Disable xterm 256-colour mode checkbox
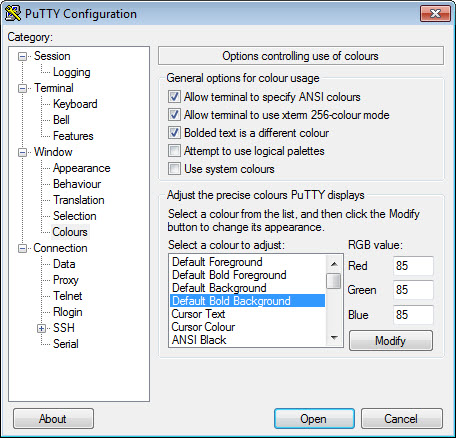This screenshot has height=438, width=456. pos(174,115)
